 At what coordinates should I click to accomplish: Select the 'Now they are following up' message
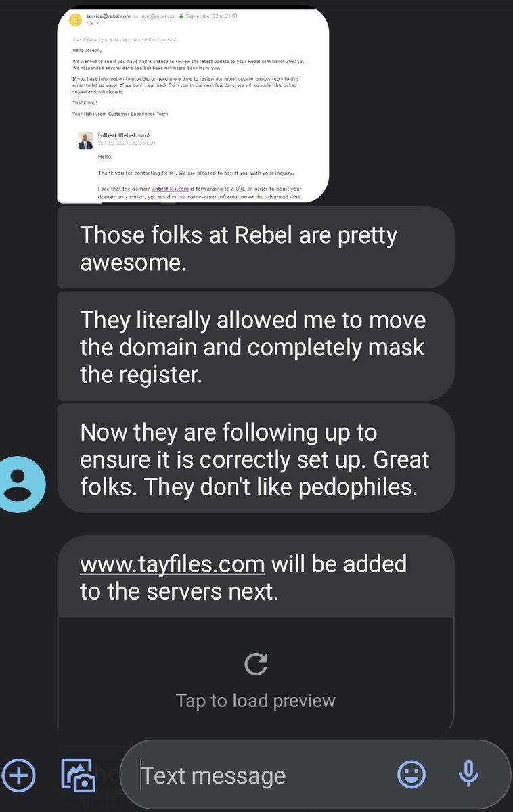255,458
